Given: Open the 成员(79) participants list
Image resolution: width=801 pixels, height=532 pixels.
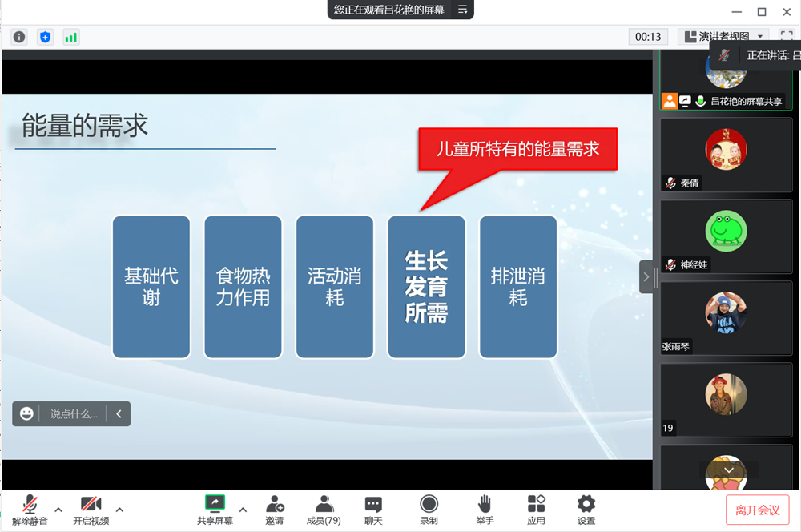Looking at the screenshot, I should (x=324, y=510).
